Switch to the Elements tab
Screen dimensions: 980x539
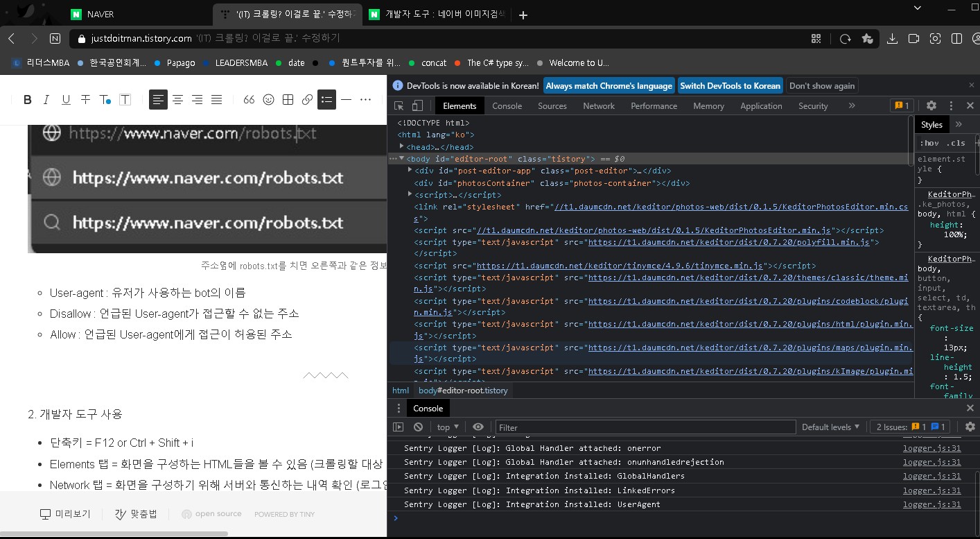[x=460, y=105]
